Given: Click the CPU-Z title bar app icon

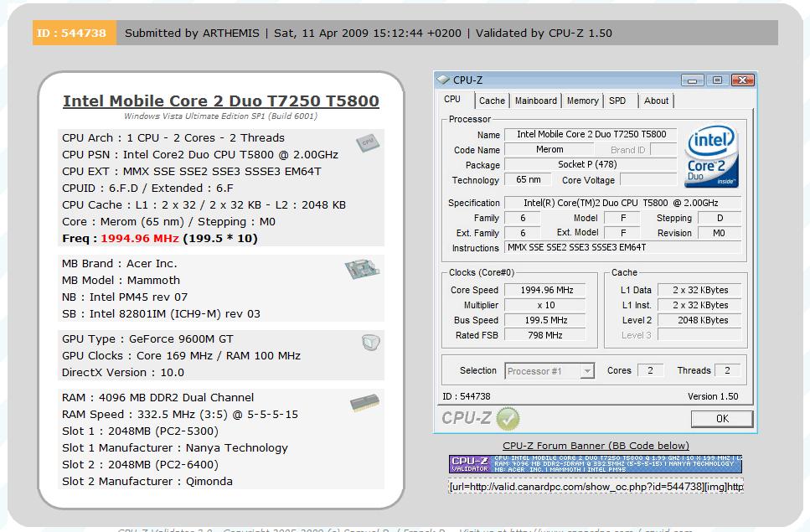Looking at the screenshot, I should [443, 80].
